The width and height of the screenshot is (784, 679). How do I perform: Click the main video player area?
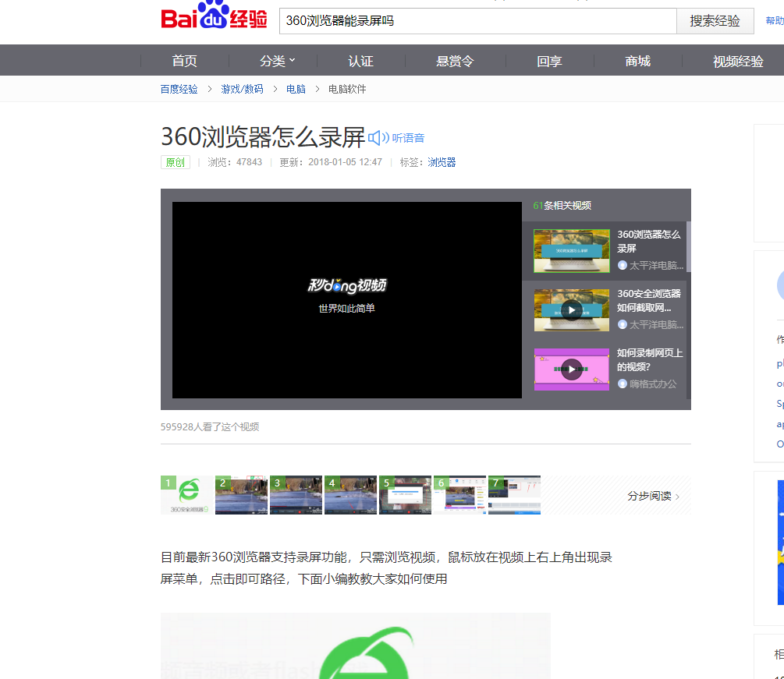click(347, 300)
